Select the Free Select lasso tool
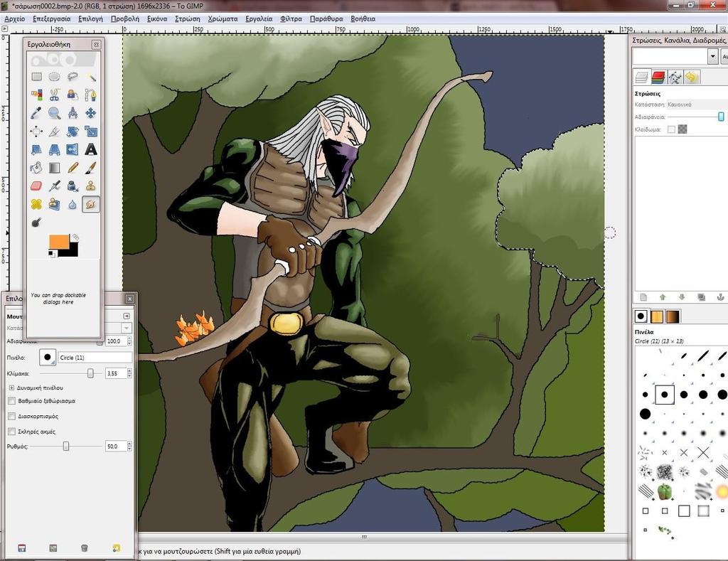 click(x=73, y=77)
